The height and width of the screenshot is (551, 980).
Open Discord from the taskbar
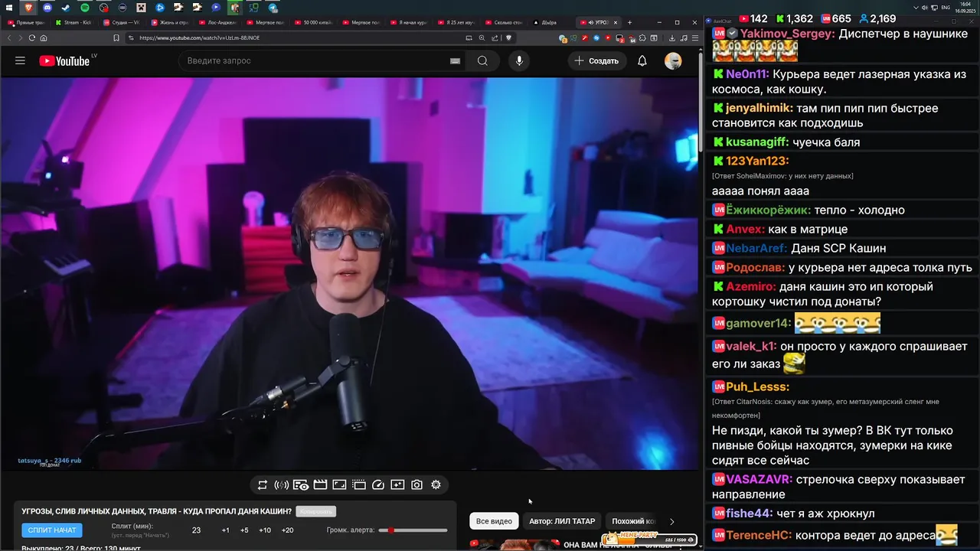pos(47,8)
